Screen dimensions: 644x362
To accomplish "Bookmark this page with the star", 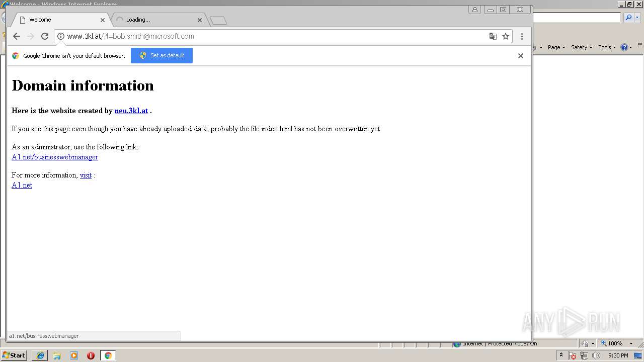I will (506, 36).
